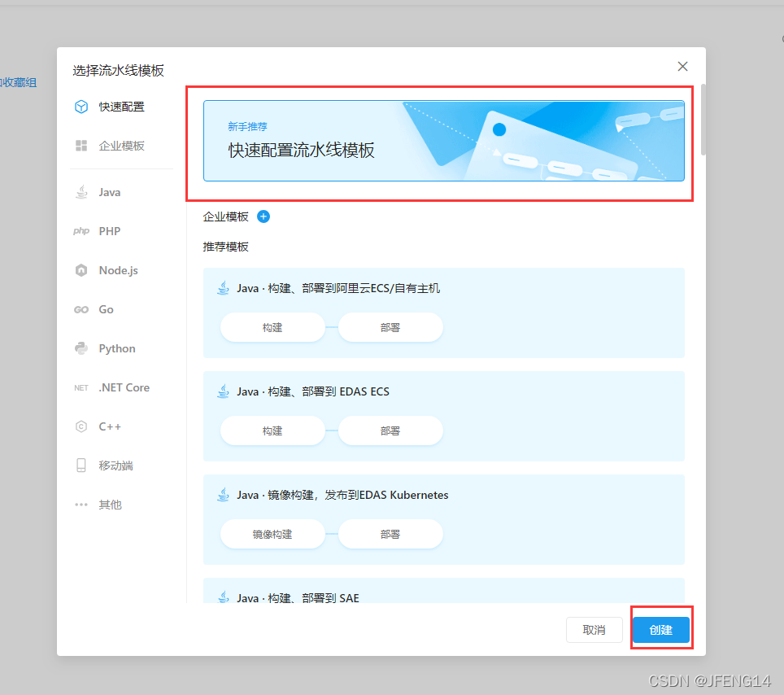This screenshot has height=695, width=784.
Task: Open the 企业模板 category in sidebar
Action: (121, 146)
